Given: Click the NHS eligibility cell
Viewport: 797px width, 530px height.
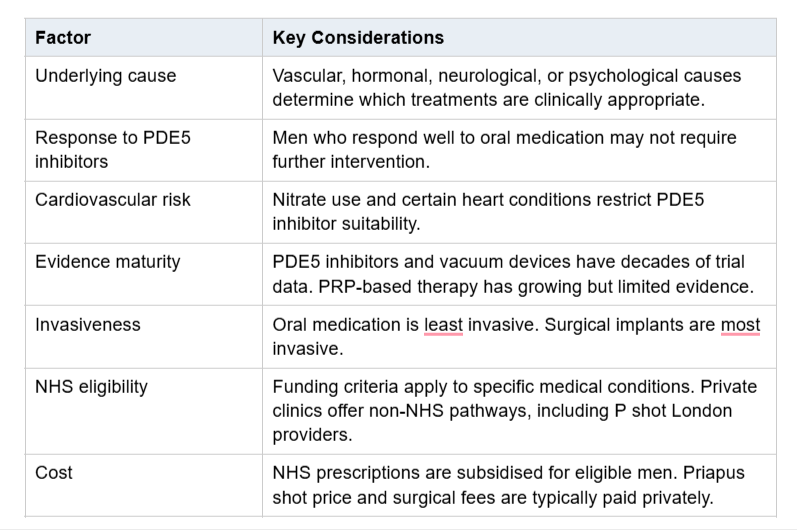Looking at the screenshot, I should pos(144,412).
